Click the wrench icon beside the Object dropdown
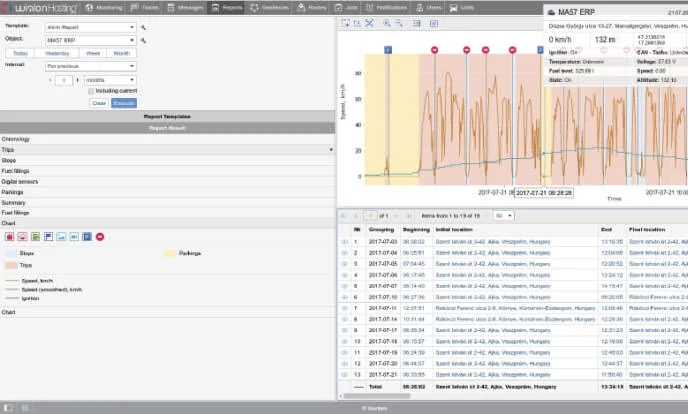The image size is (688, 414). pyautogui.click(x=143, y=40)
